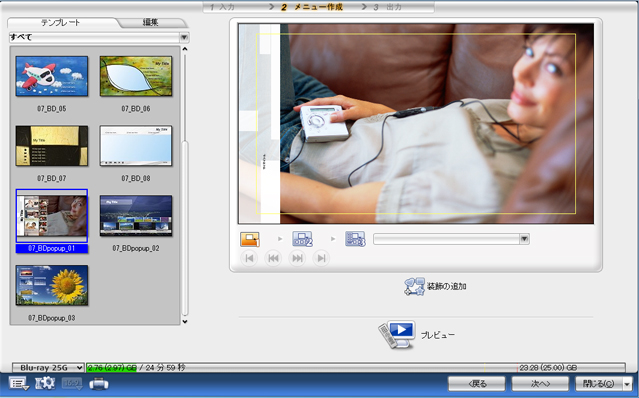Viewport: 639px width, 398px height.
Task: Open the すべて template category dropdown
Action: pos(184,37)
